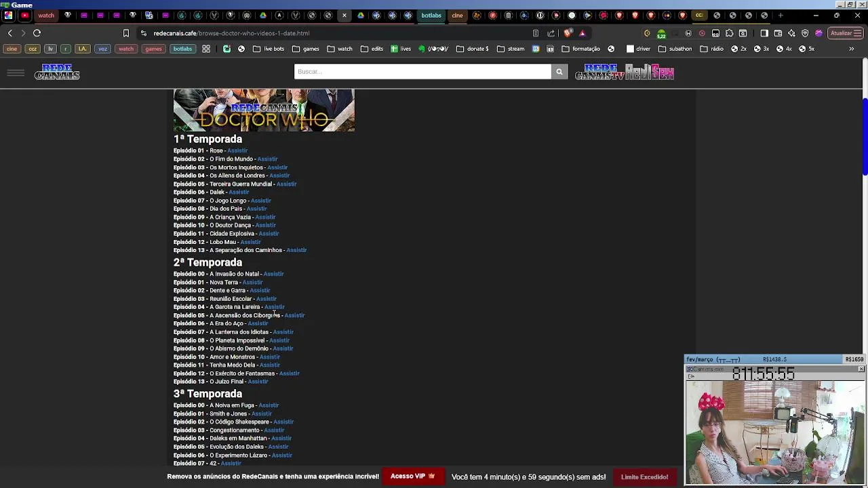Open the site hamburger menu
The image size is (868, 488).
pyautogui.click(x=16, y=72)
